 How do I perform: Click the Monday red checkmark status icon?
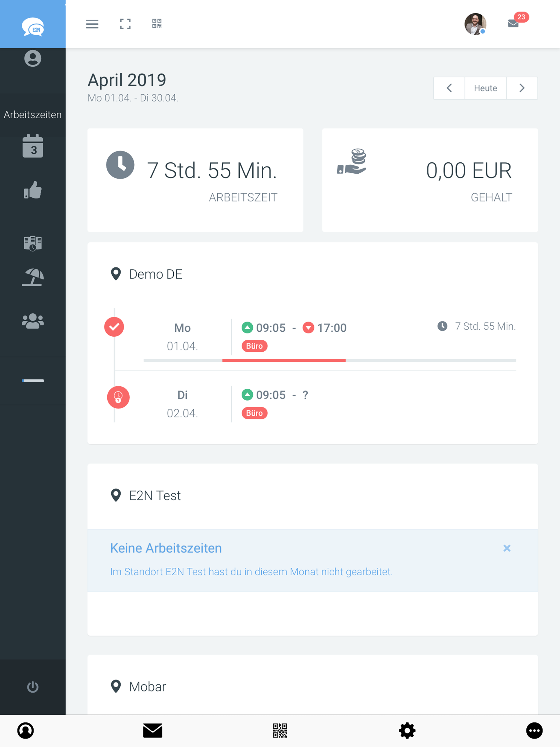[x=114, y=327]
